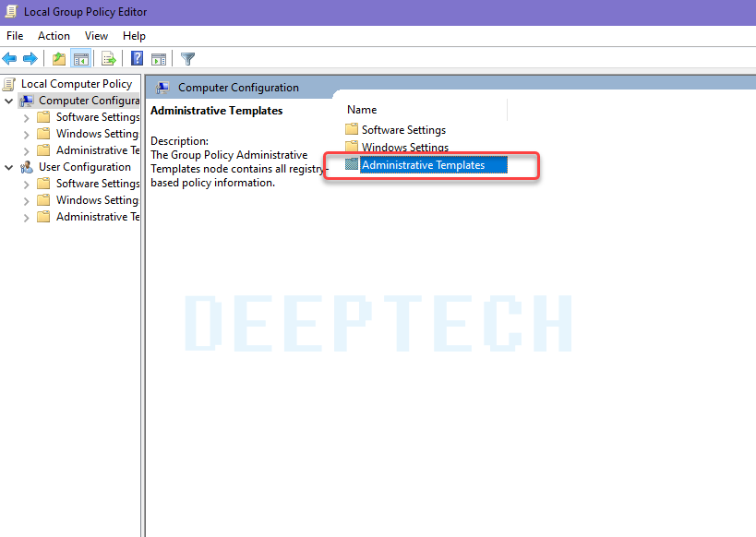The width and height of the screenshot is (756, 537).
Task: Click Windows Settings text in the Name list
Action: (405, 147)
